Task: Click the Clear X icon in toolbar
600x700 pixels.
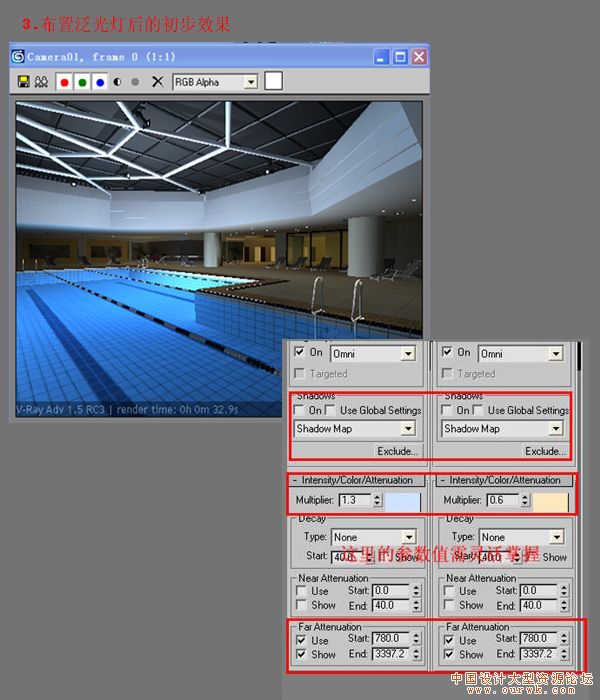Action: 157,82
